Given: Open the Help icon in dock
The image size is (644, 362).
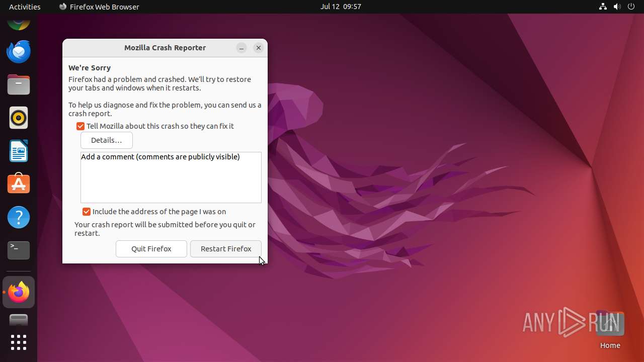Looking at the screenshot, I should (x=19, y=217).
